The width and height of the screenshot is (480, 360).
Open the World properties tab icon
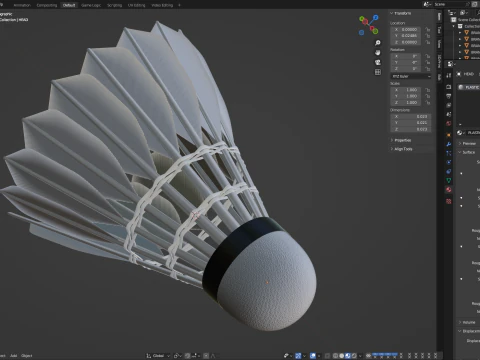click(449, 124)
